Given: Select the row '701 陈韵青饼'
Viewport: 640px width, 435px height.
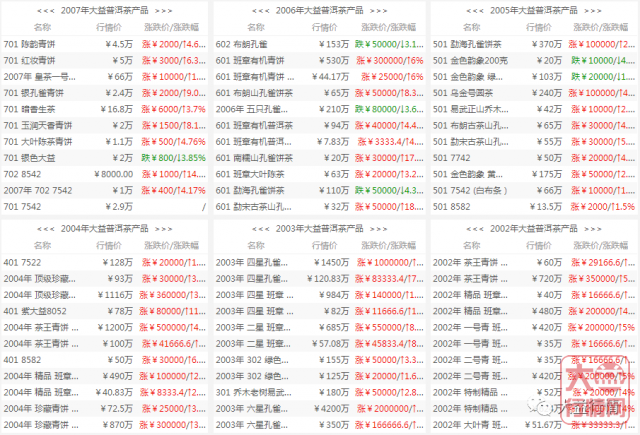Looking at the screenshot, I should click(x=104, y=44).
